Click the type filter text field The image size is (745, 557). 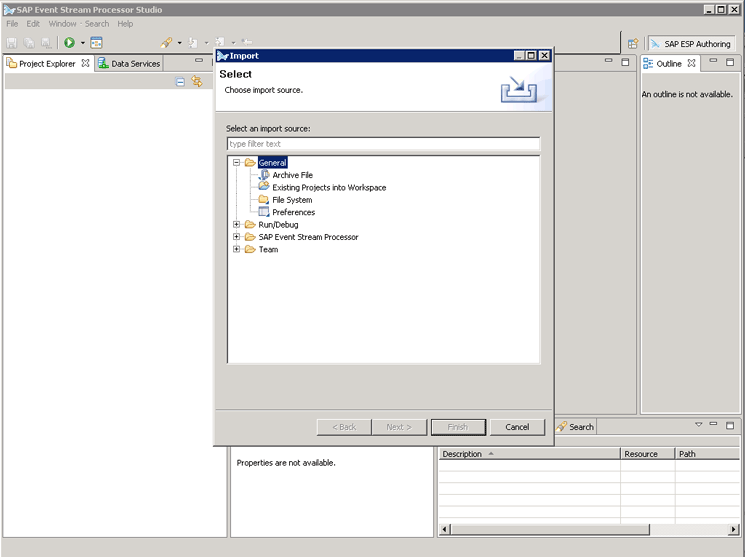coord(383,144)
